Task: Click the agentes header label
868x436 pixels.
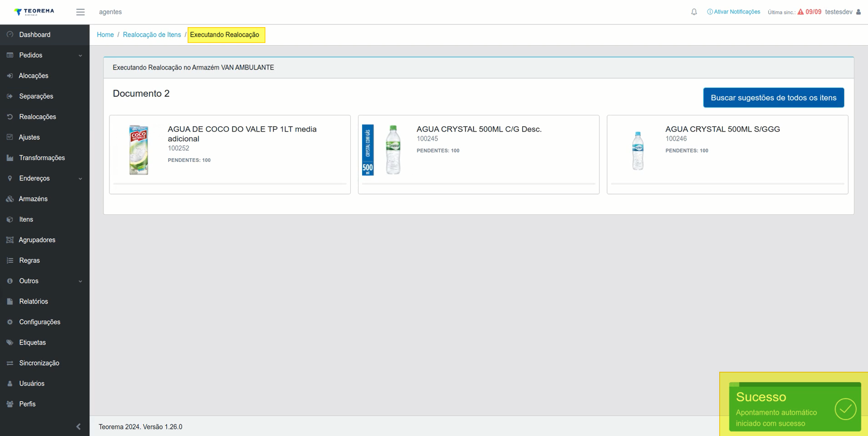Action: point(110,12)
